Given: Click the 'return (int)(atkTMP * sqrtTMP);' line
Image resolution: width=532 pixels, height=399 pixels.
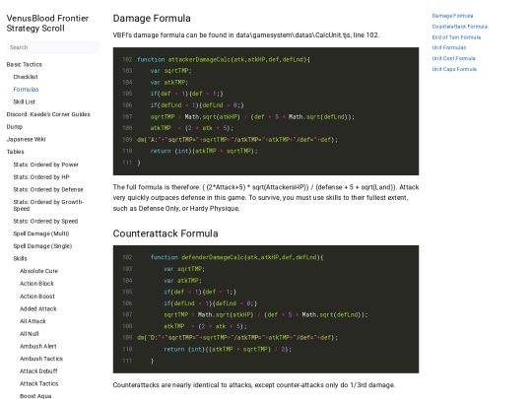Looking at the screenshot, I should 204,151.
